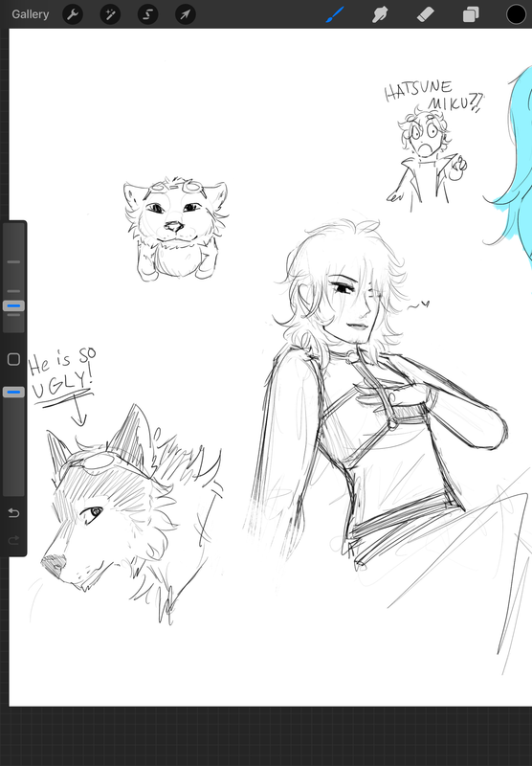Select the Eraser tool
The height and width of the screenshot is (766, 532).
(x=425, y=14)
